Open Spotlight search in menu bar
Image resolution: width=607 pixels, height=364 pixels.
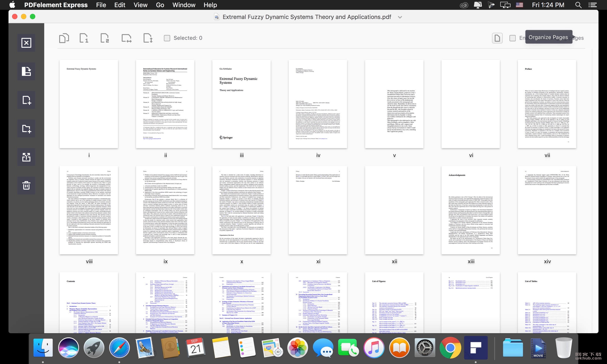click(578, 5)
